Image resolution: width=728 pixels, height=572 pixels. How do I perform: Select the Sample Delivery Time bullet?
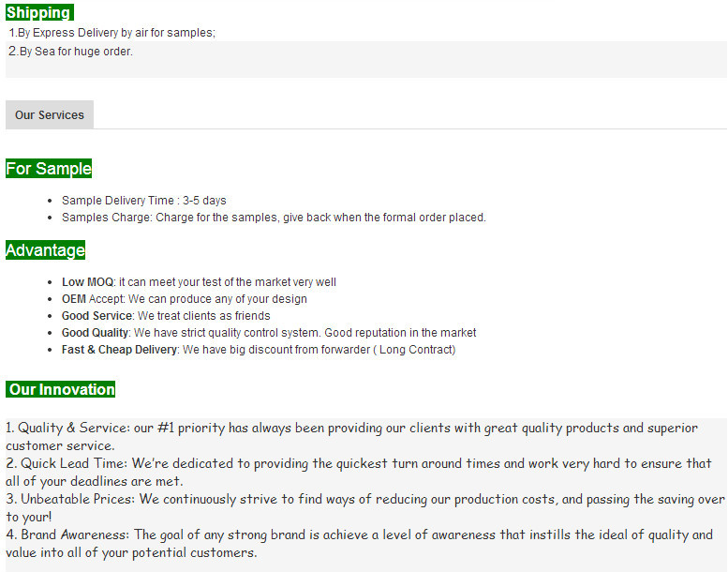tap(144, 201)
